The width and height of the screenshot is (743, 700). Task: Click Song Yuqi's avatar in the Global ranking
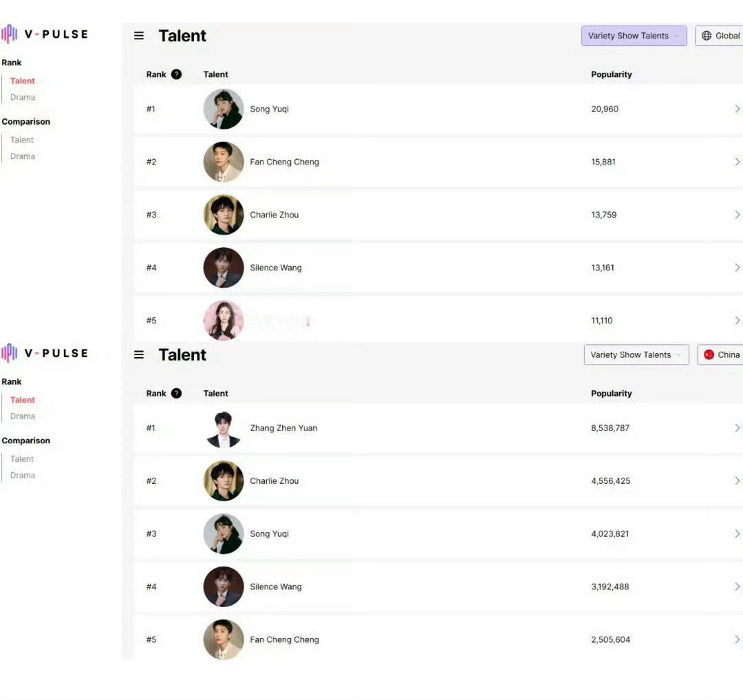[x=224, y=109]
